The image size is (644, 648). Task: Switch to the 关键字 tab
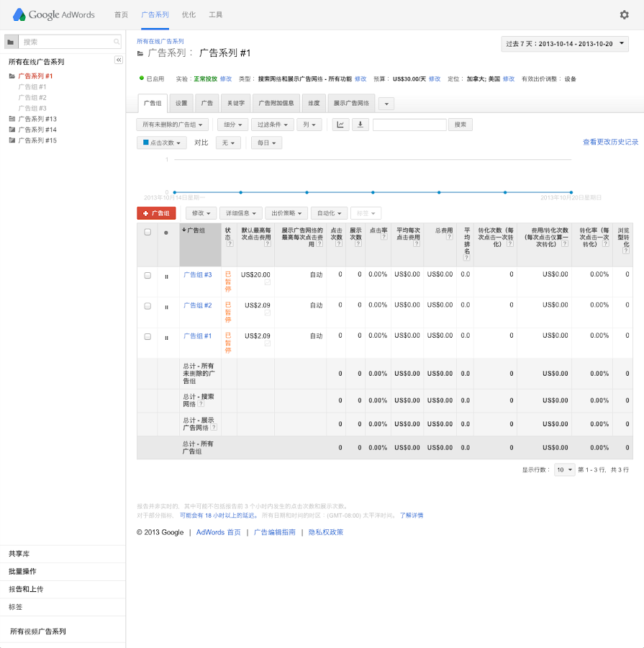pyautogui.click(x=236, y=103)
